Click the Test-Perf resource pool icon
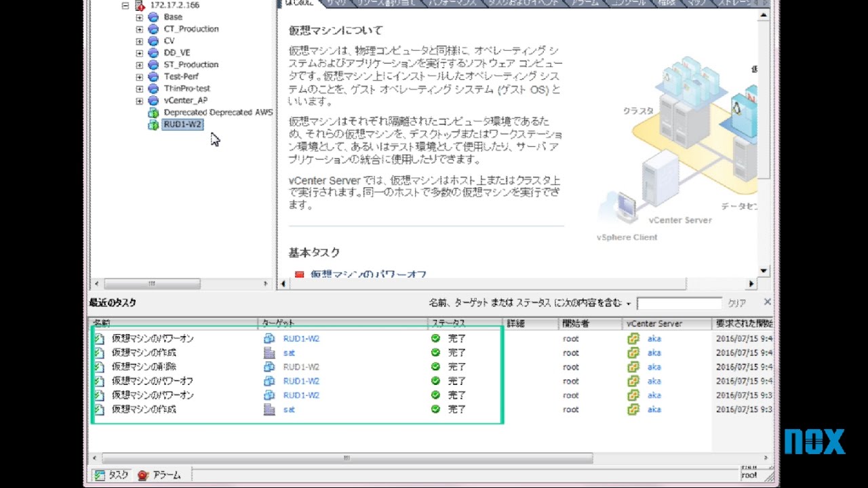This screenshot has height=488, width=868. (x=153, y=77)
